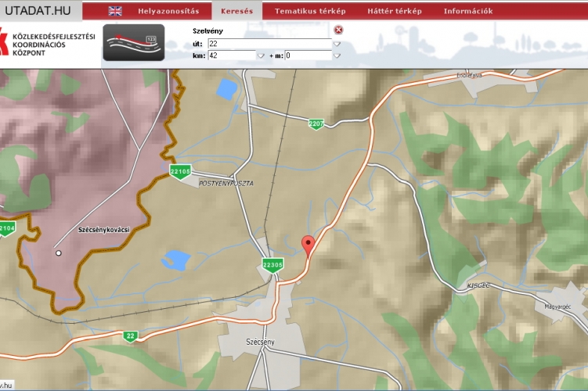This screenshot has height=391, width=588.
Task: Expand the km value dropdown
Action: tap(261, 56)
